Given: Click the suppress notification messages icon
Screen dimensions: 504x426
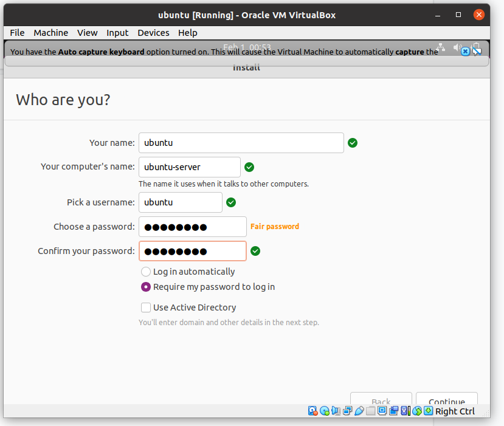Looking at the screenshot, I should pos(477,52).
